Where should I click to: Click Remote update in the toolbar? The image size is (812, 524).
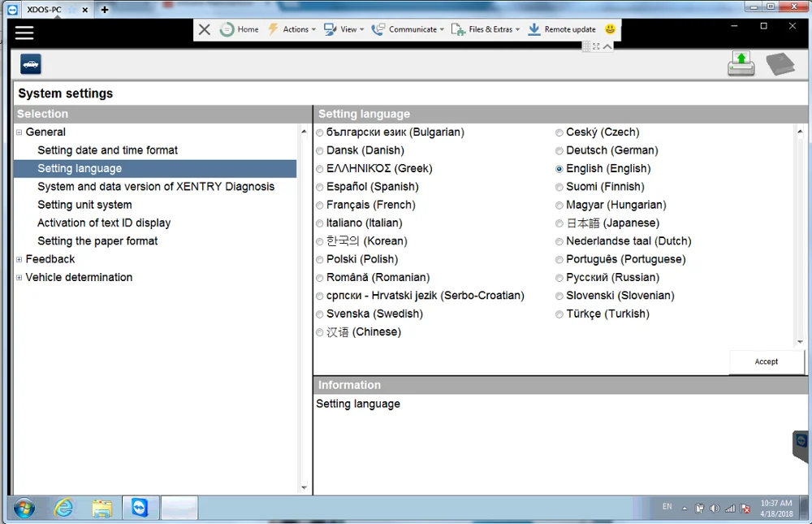(561, 29)
